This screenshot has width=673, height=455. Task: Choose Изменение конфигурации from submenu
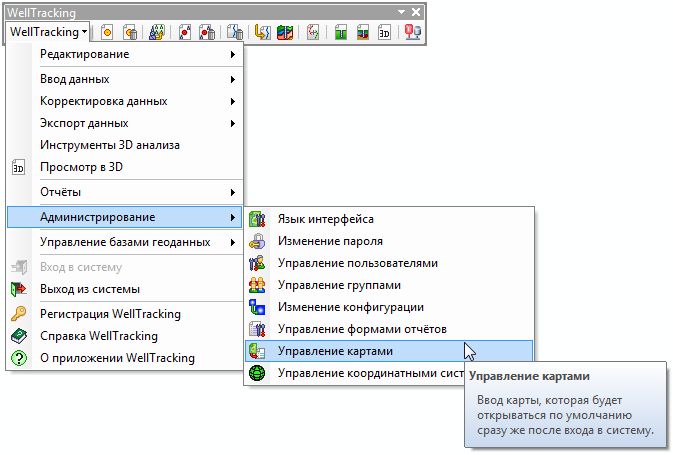click(x=350, y=307)
